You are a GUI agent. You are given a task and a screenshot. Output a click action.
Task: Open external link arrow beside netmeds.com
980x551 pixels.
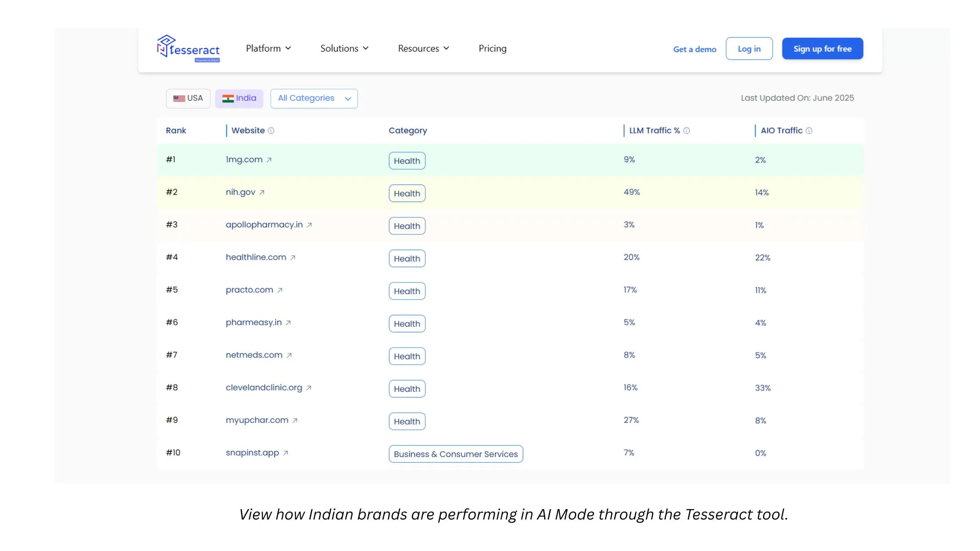289,356
